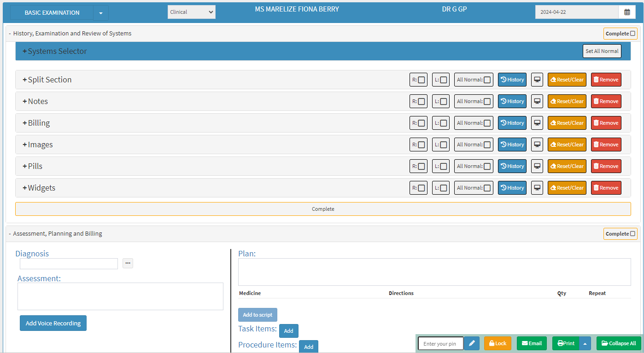Open dropdown arrow next to Basic Examination
The width and height of the screenshot is (644, 353).
click(x=100, y=13)
